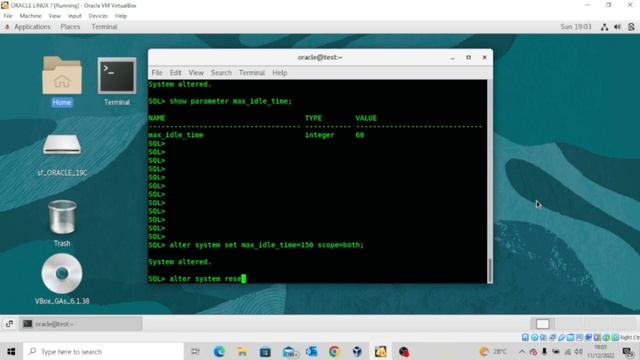
Task: Click the terminal vertical scrollbar
Action: coord(490,270)
